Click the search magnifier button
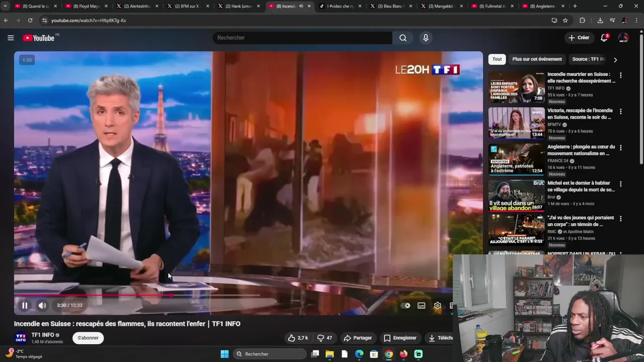The width and height of the screenshot is (644, 362). click(403, 38)
